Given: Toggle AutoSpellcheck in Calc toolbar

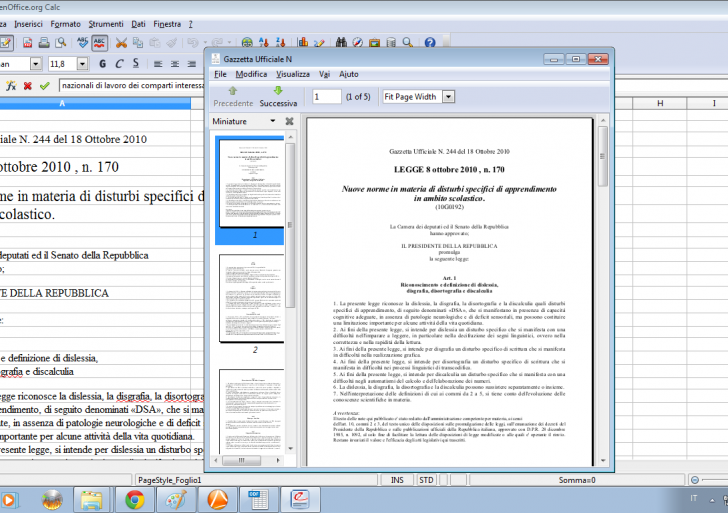Looking at the screenshot, I should click(x=100, y=43).
